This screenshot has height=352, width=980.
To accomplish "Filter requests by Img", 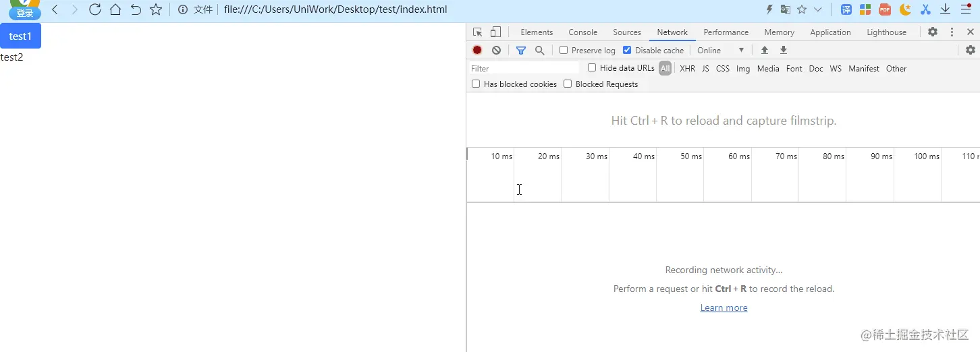I will 743,68.
